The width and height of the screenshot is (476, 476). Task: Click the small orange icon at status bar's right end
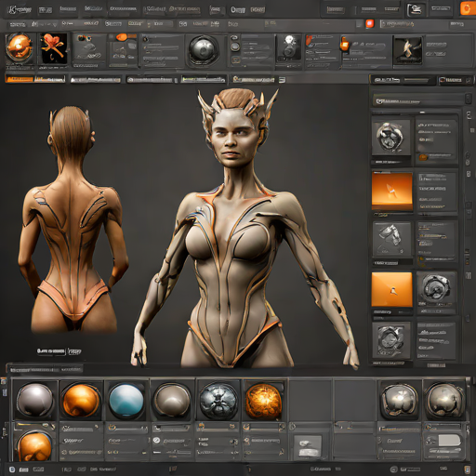(468, 469)
